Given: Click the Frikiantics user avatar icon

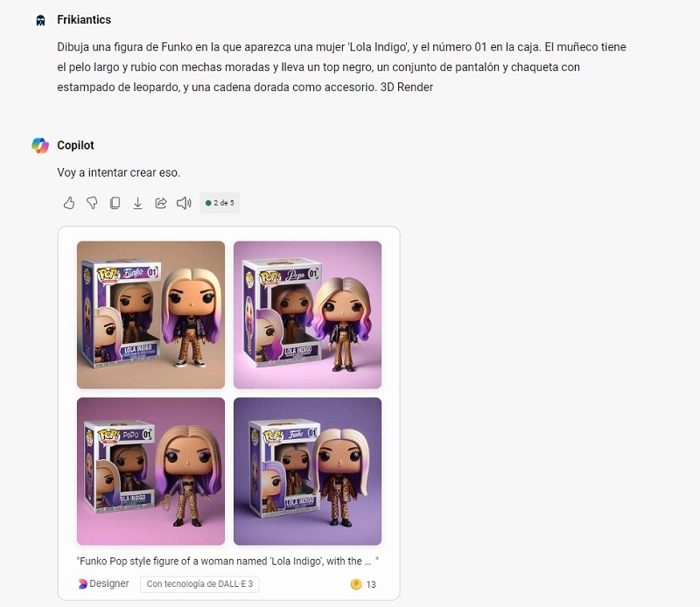Looking at the screenshot, I should 40,20.
